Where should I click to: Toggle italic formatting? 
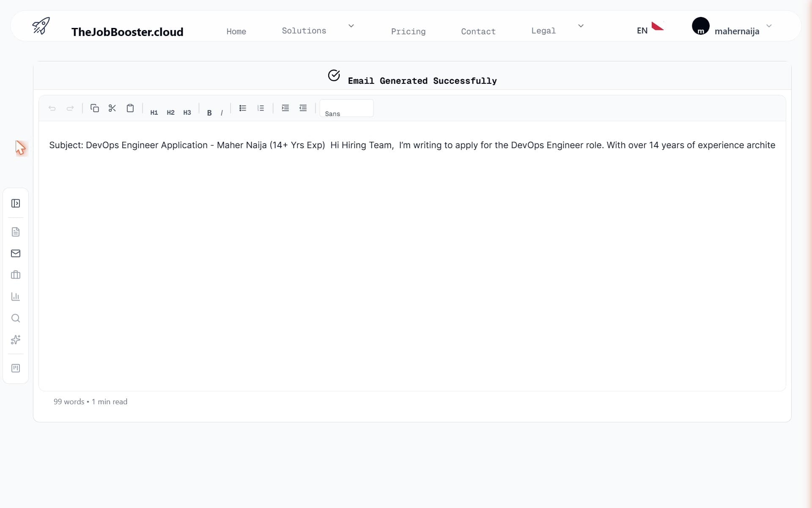click(x=222, y=113)
